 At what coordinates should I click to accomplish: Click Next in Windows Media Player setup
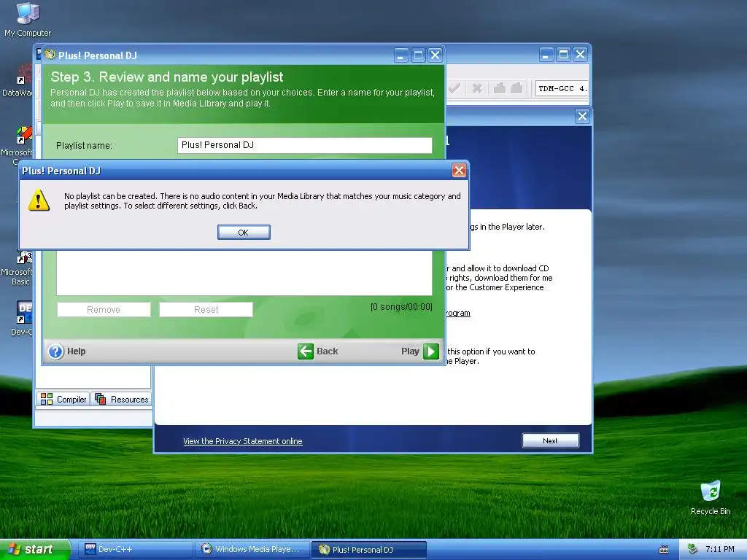pos(550,440)
